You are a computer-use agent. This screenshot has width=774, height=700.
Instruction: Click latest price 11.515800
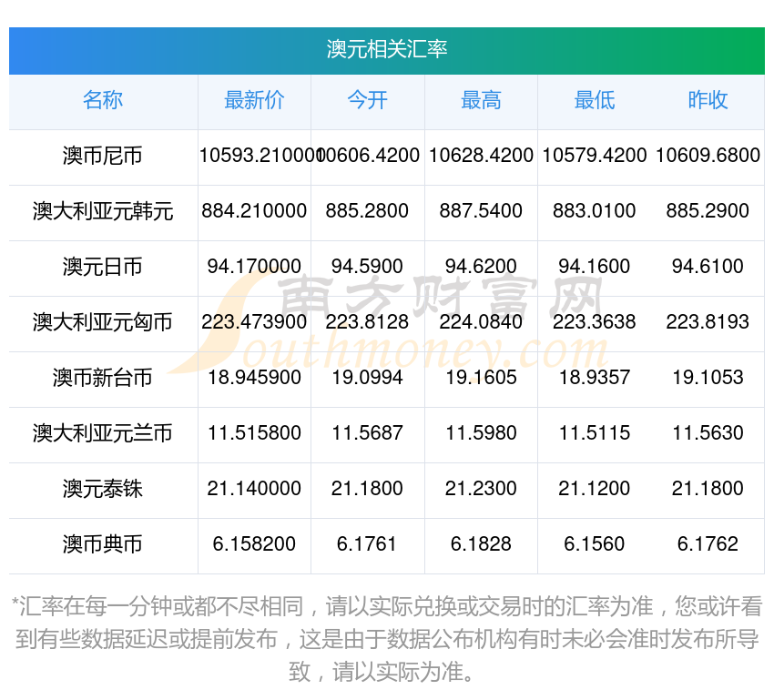tap(254, 433)
